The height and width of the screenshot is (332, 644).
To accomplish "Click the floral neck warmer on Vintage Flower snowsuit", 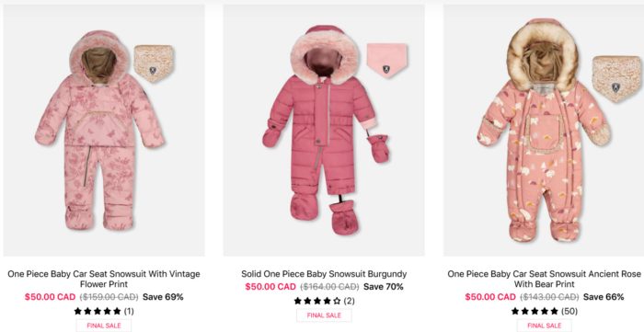I will 154,63.
